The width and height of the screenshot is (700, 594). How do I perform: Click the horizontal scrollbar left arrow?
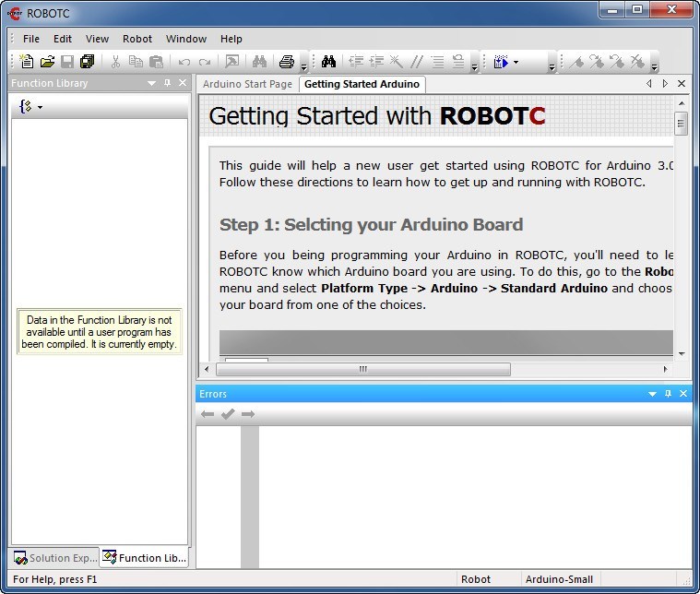[x=207, y=369]
